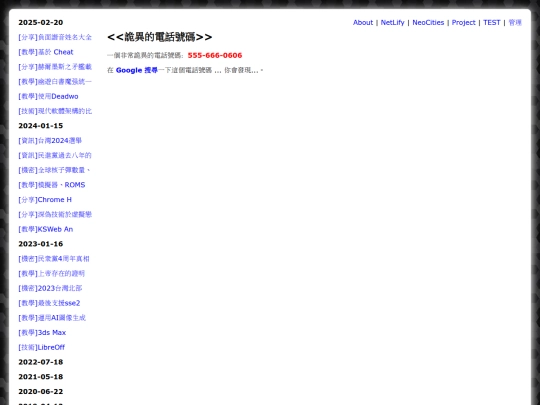The image size is (540, 405).
Task: Open the [分享] Chrome H article
Action: 45,200
